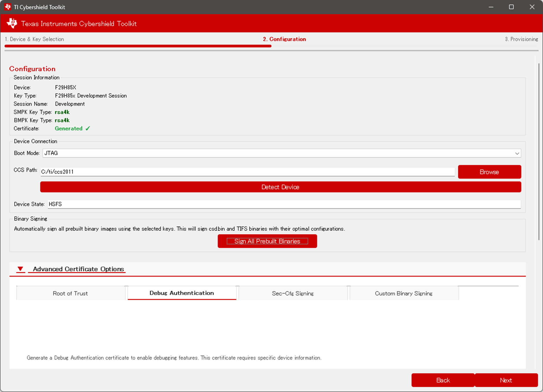Open the Boot Mode JTAG dropdown
This screenshot has width=543, height=392.
click(x=282, y=153)
